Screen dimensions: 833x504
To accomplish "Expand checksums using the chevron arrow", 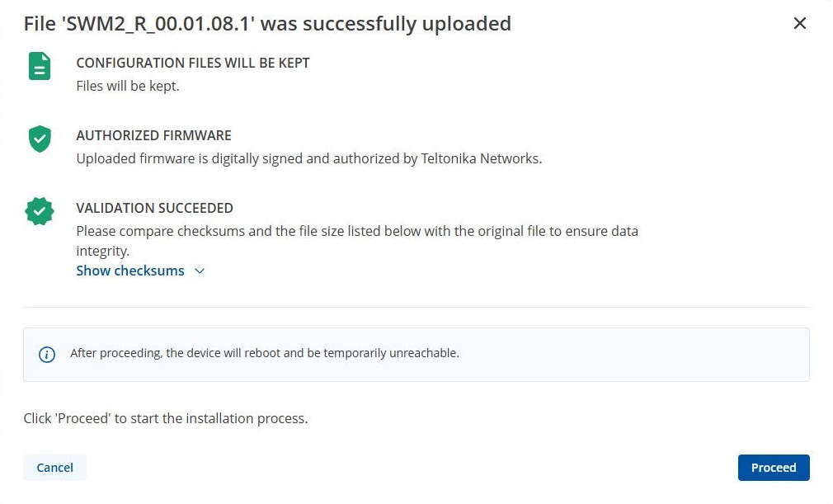I will (x=199, y=271).
